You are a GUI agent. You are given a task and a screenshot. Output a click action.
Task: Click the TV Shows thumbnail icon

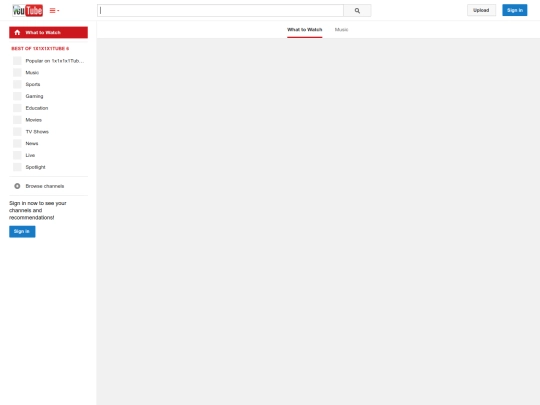pyautogui.click(x=17, y=132)
